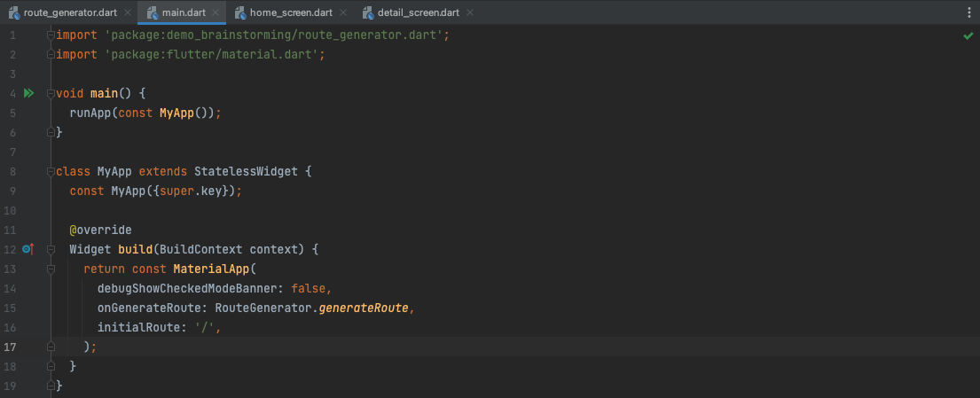Click the class fold end marker on line 19
The height and width of the screenshot is (398, 980).
[x=51, y=385]
